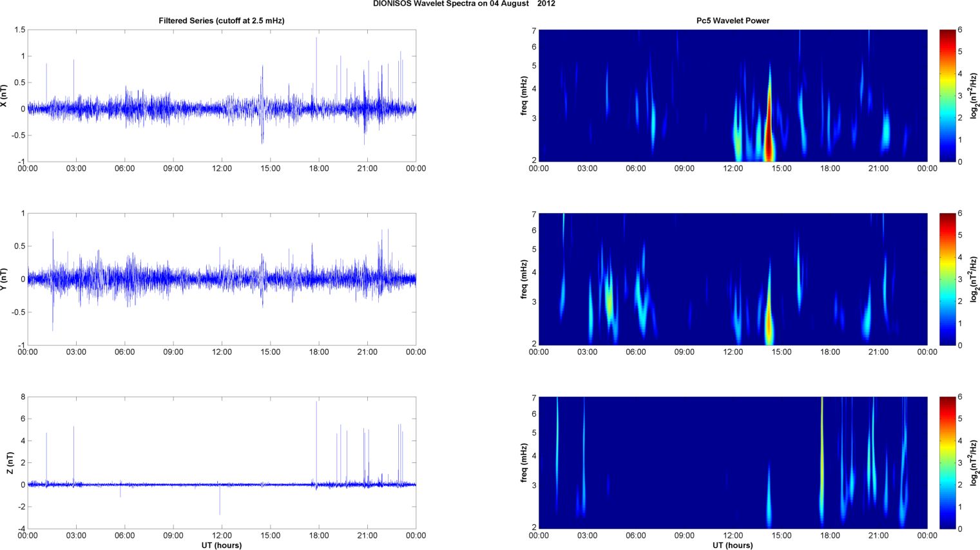
Task: Pick the bottom wavelet plot colorbar
Action: point(947,462)
